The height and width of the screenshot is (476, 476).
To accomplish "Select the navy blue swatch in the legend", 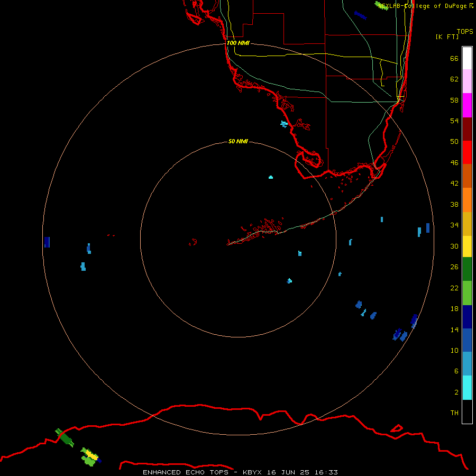I will (x=467, y=317).
